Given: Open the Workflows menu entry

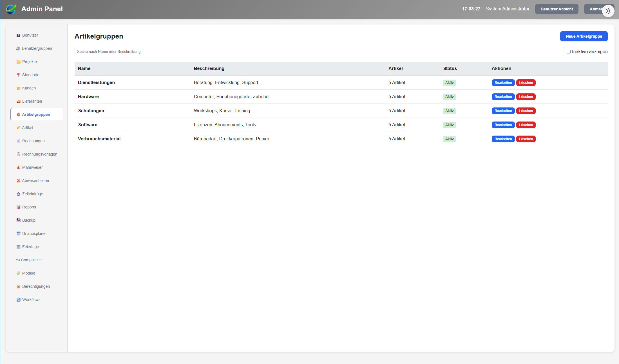Looking at the screenshot, I should 31,300.
